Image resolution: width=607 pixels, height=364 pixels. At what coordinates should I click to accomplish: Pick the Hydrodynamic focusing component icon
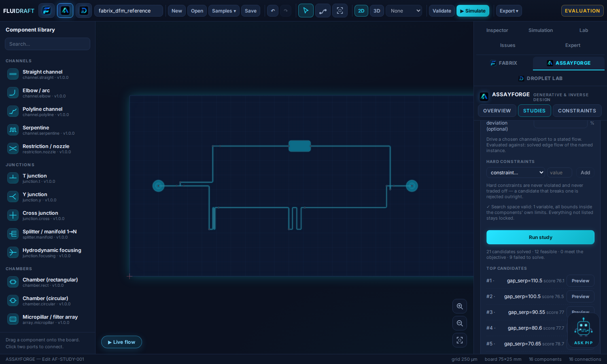pyautogui.click(x=13, y=252)
